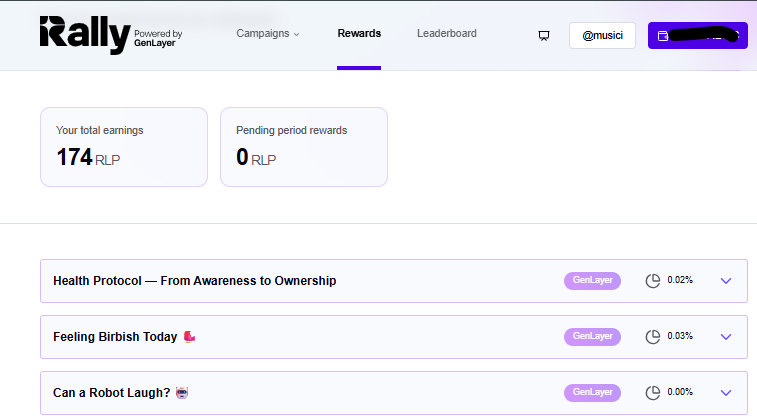
Task: Click the purple wallet button
Action: (698, 35)
